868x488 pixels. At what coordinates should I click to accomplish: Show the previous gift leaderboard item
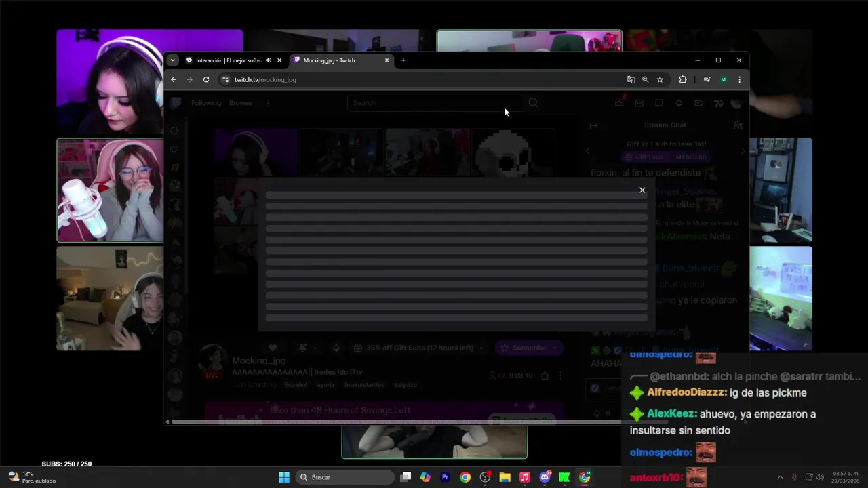pyautogui.click(x=587, y=151)
